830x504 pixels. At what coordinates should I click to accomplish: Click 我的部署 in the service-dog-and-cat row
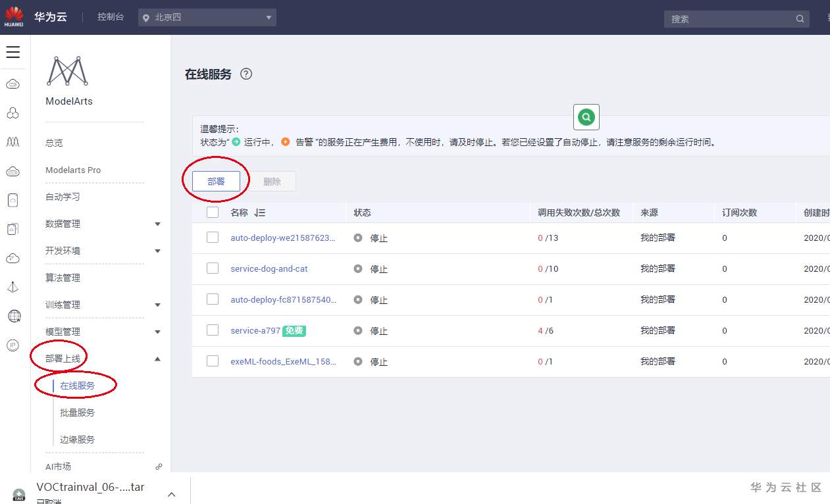coord(658,268)
